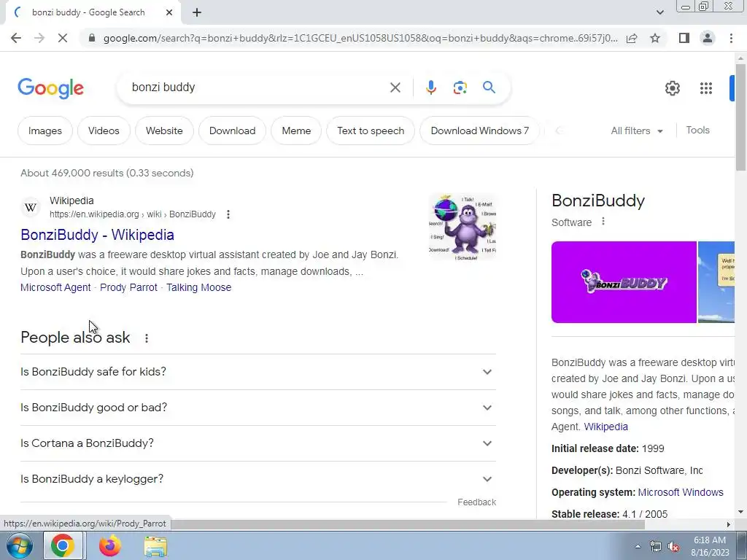Open the Chrome tab search dropdown arrow

[659, 12]
